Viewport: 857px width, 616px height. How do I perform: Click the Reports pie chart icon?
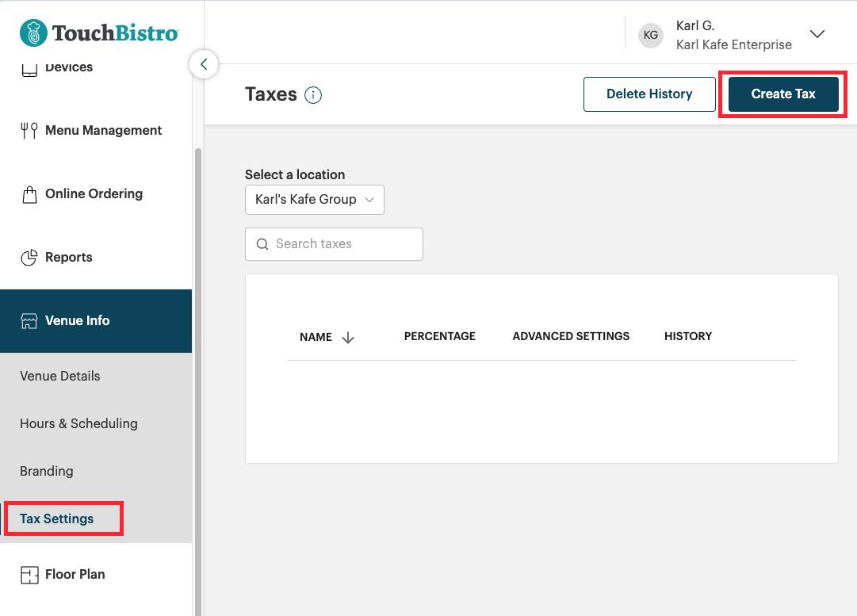pyautogui.click(x=29, y=257)
